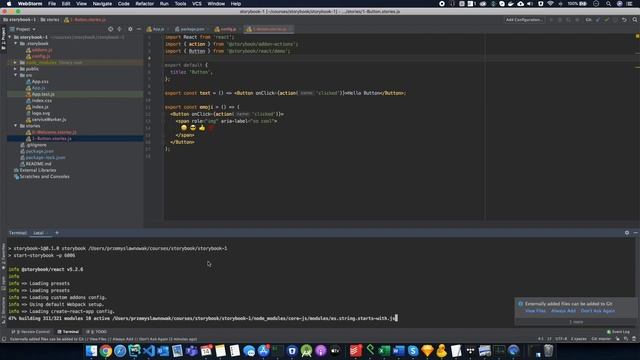Screen dimensions: 640x360
Task: Open the Navigate menu
Action: (102, 4)
